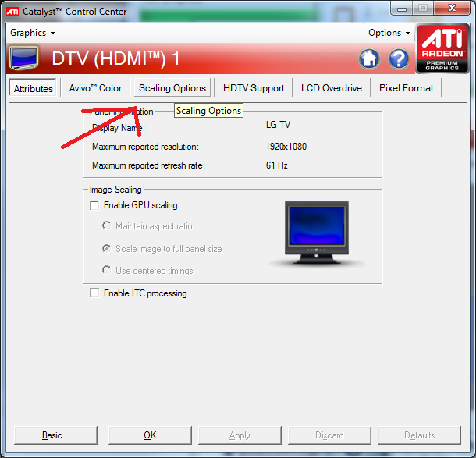
Task: Confirm with the OK button
Action: pyautogui.click(x=150, y=435)
